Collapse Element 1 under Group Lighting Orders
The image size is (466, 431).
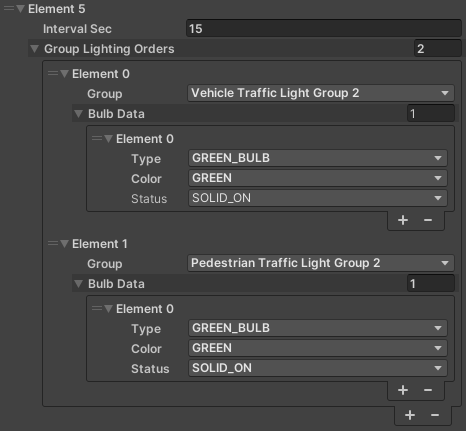(65, 243)
